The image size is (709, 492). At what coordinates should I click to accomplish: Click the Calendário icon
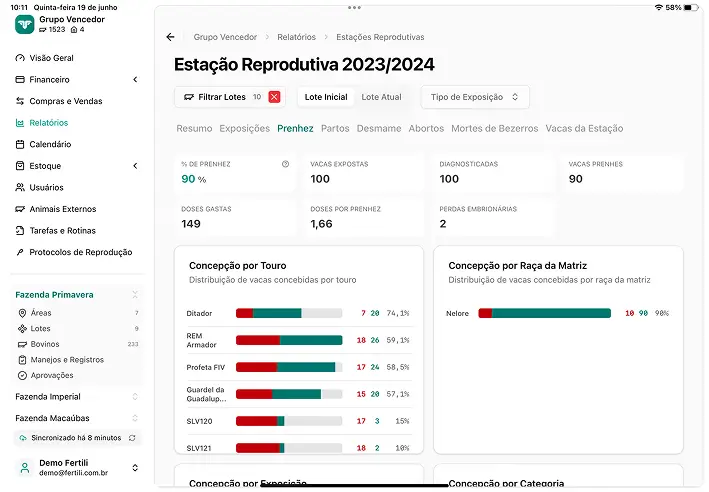click(x=20, y=144)
